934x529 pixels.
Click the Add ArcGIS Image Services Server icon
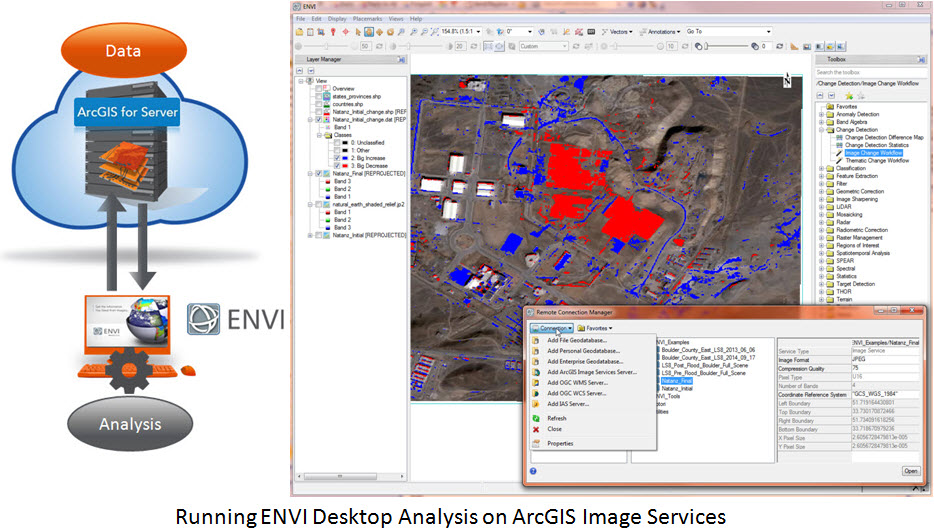[537, 371]
